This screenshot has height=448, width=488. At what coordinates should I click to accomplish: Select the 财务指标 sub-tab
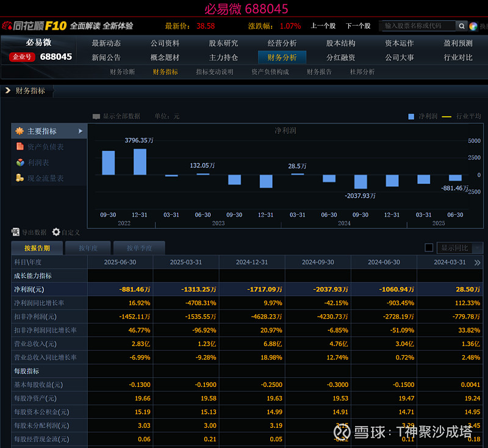pos(165,72)
